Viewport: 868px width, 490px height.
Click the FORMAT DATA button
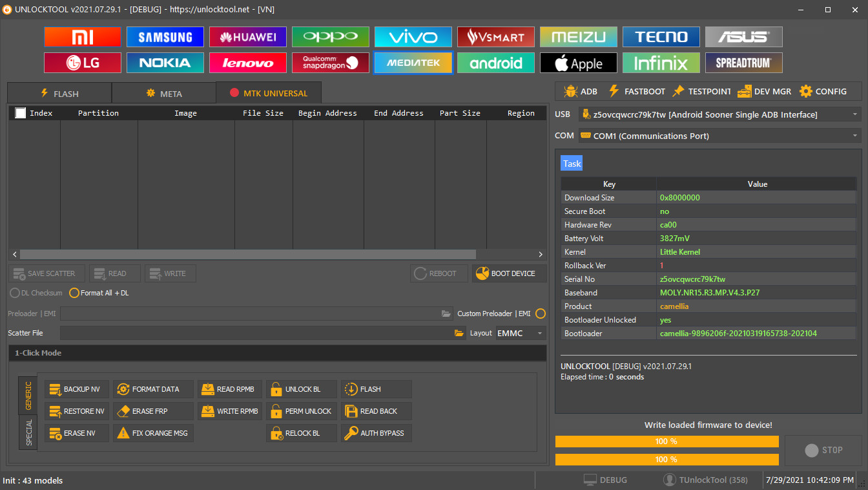click(x=153, y=389)
